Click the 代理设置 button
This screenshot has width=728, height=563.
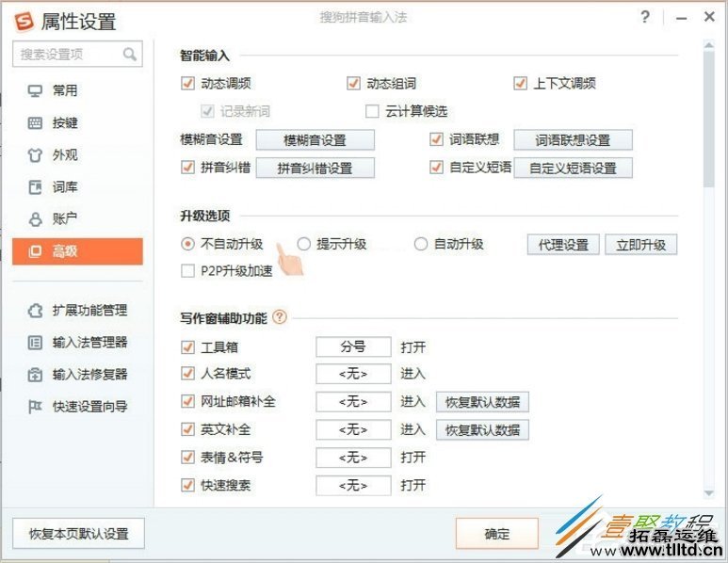563,245
